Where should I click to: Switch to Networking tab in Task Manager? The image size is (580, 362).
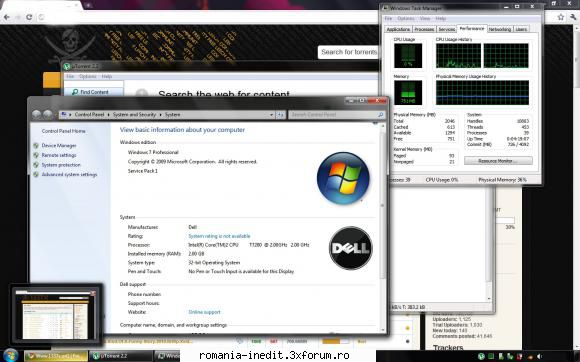click(499, 29)
